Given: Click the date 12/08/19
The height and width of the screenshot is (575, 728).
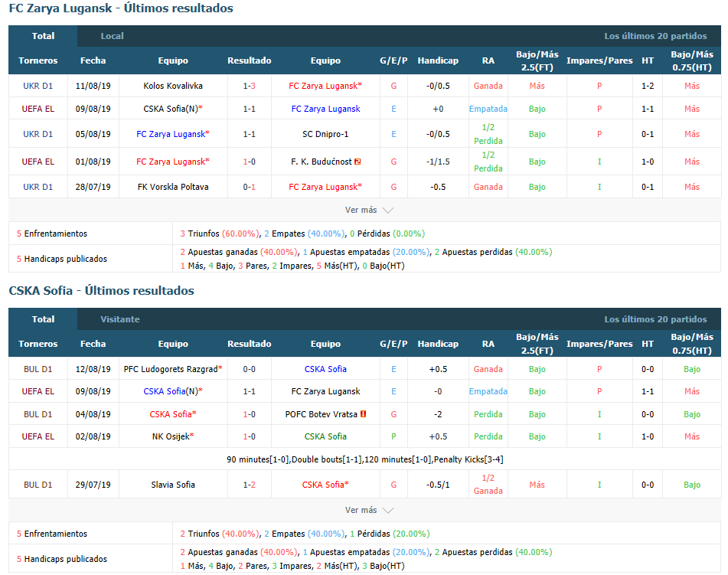Looking at the screenshot, I should point(93,369).
